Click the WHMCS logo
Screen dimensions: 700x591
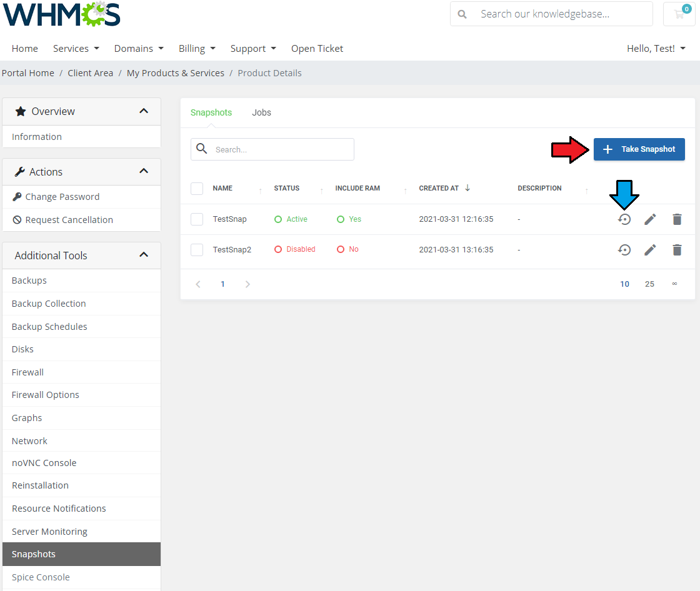(61, 14)
